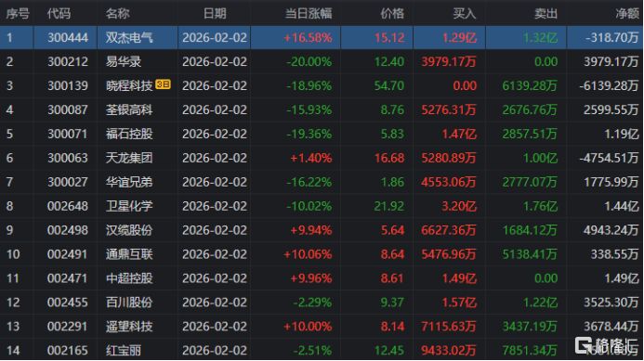Click the -10.02% change value
Image resolution: width=644 pixels, height=361 pixels.
point(309,206)
